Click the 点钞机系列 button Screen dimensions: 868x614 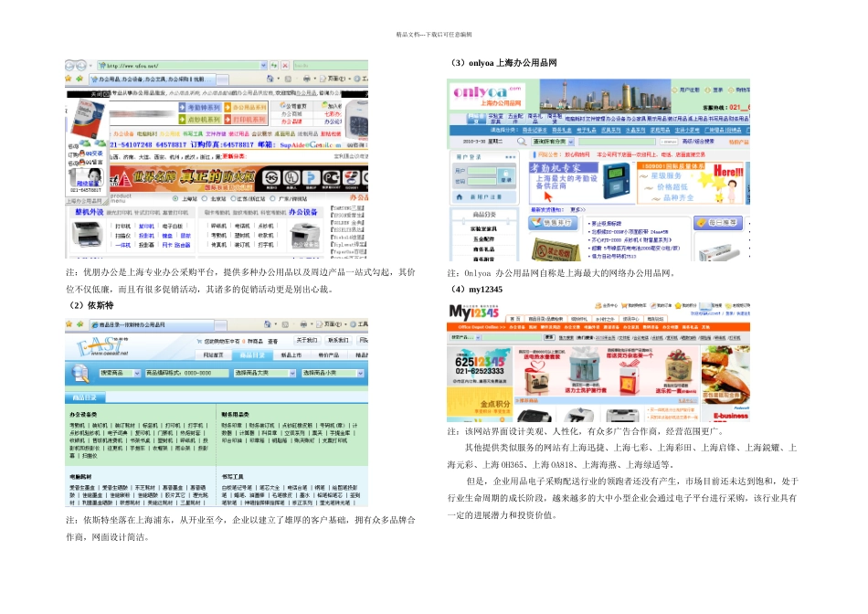[x=200, y=119]
